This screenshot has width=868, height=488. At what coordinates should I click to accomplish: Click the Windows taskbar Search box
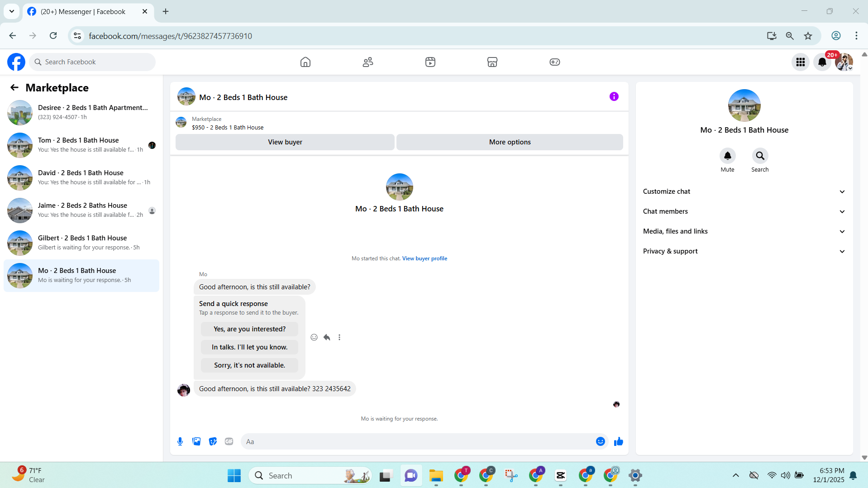pyautogui.click(x=310, y=476)
